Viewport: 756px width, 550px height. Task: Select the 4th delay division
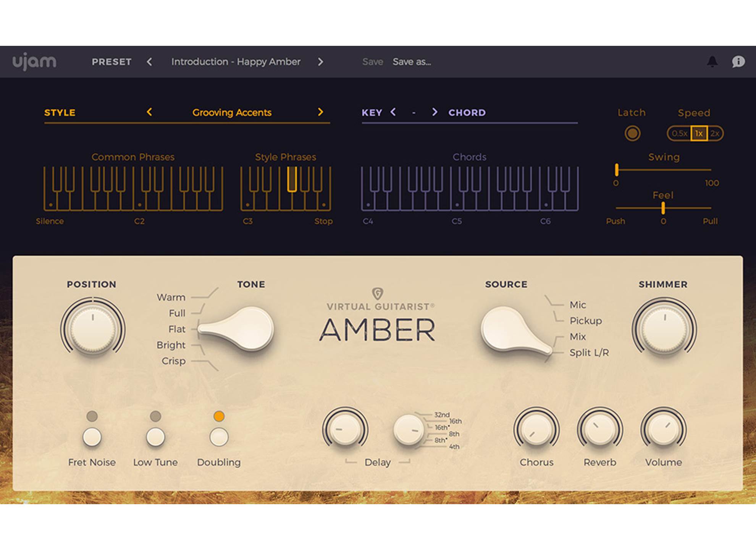(x=454, y=446)
